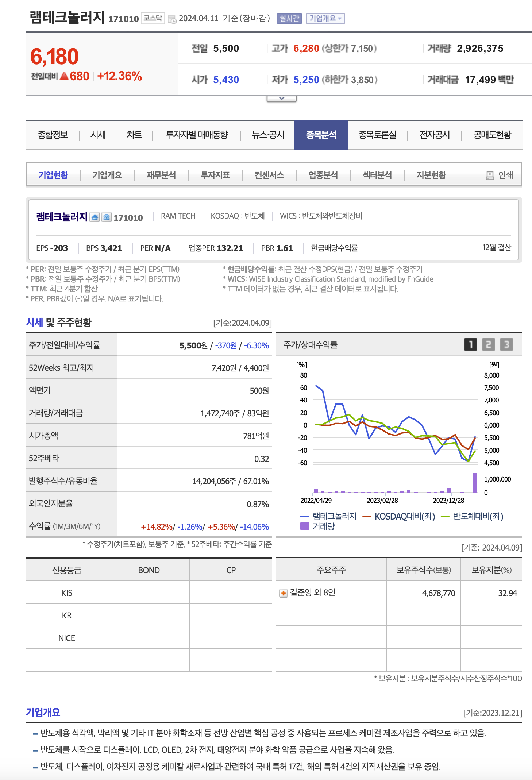Open the 기업개요 dropdown button
This screenshot has height=780, width=532.
[325, 19]
